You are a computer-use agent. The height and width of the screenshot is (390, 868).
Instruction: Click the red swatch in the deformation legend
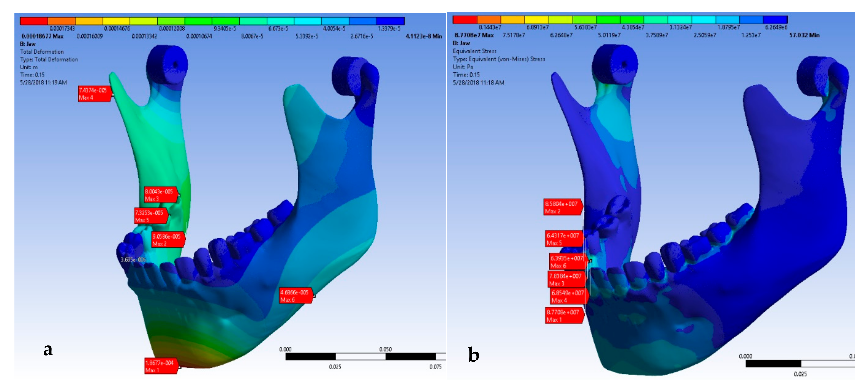click(34, 21)
